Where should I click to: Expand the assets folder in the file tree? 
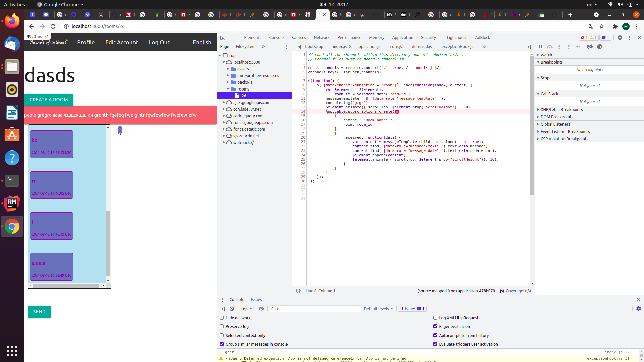pos(228,69)
